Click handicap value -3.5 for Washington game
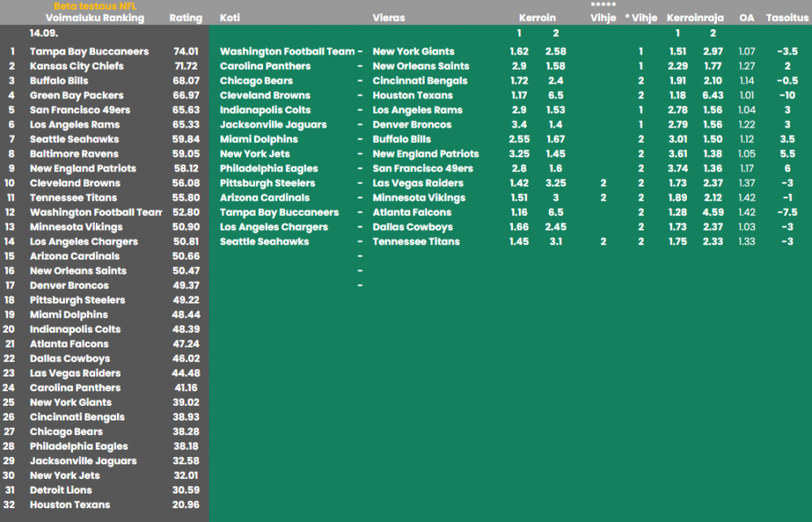812x522 pixels. pyautogui.click(x=787, y=51)
